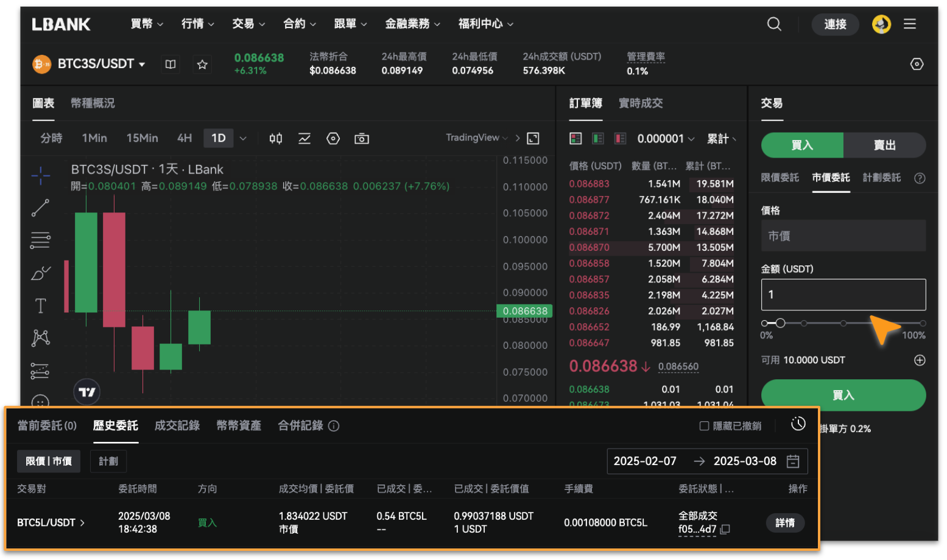947x560 pixels.
Task: Open the 成交記錄 tab
Action: coord(177,426)
